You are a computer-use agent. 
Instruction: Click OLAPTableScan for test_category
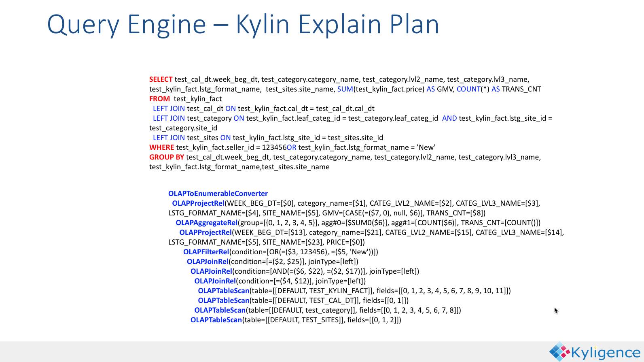[x=220, y=310]
